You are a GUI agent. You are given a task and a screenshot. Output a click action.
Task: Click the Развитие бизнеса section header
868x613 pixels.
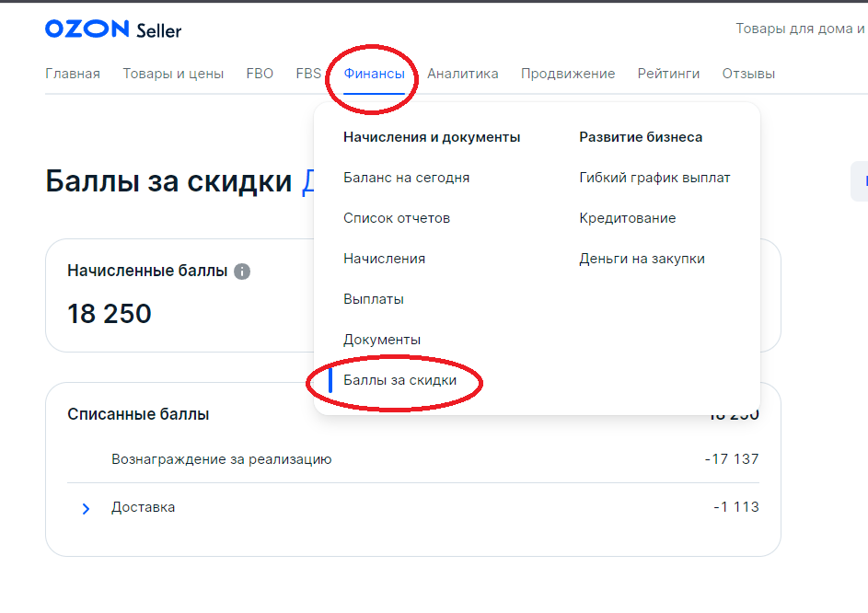(x=641, y=137)
